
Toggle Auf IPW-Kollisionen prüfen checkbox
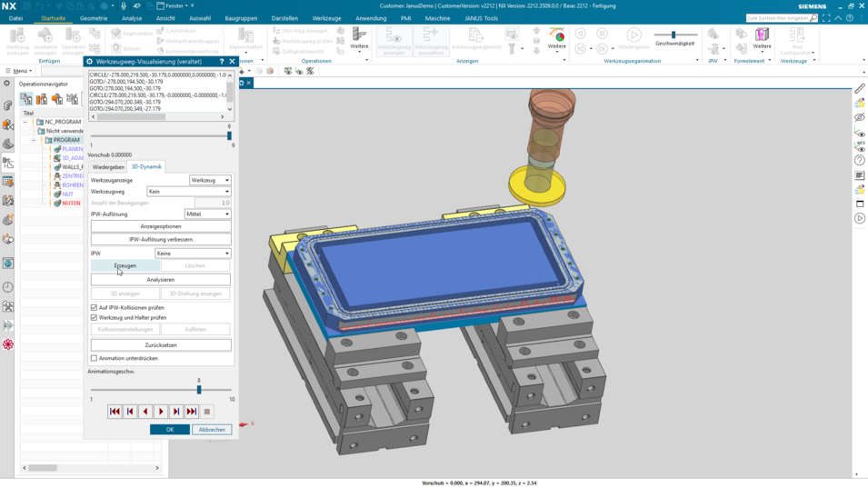pos(95,308)
